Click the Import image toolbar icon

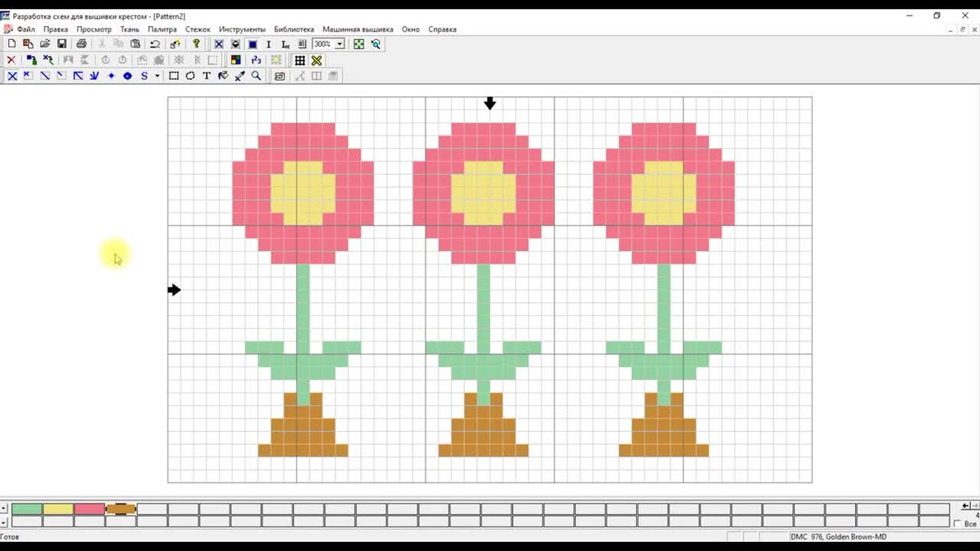point(29,44)
